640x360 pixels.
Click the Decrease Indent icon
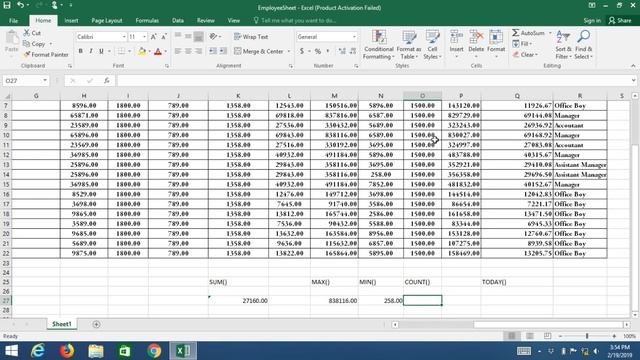pos(213,51)
